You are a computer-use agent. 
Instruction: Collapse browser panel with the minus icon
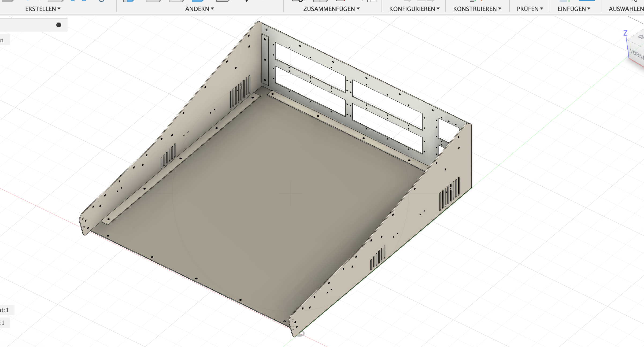(x=59, y=25)
